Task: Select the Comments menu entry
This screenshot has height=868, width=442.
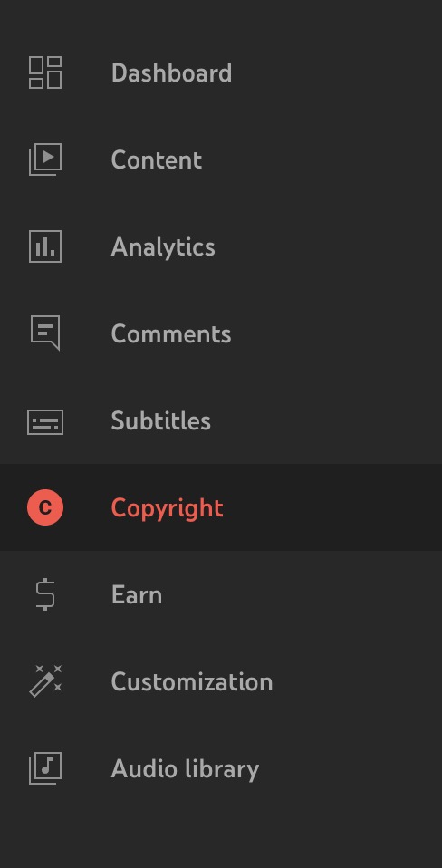Action: pos(171,333)
